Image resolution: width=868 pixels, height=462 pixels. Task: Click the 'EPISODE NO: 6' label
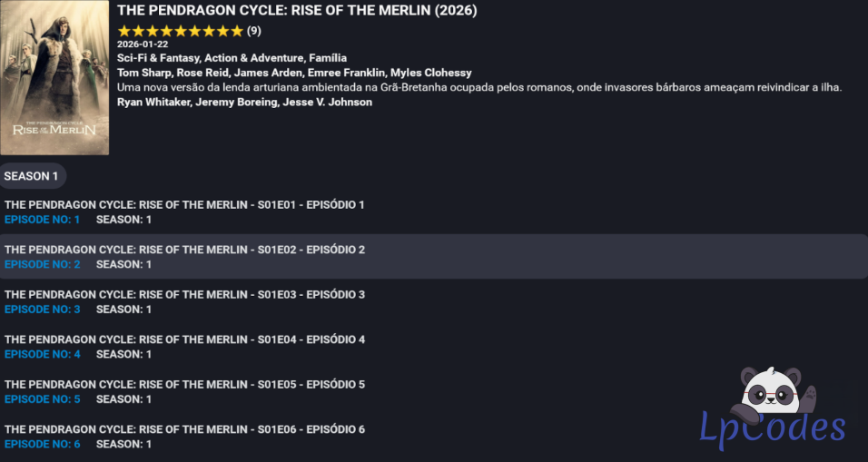click(x=43, y=445)
